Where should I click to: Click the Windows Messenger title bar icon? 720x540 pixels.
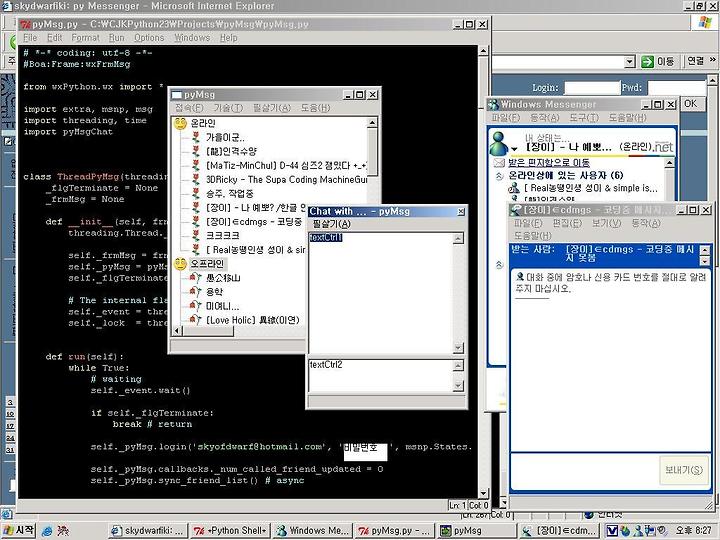point(494,105)
